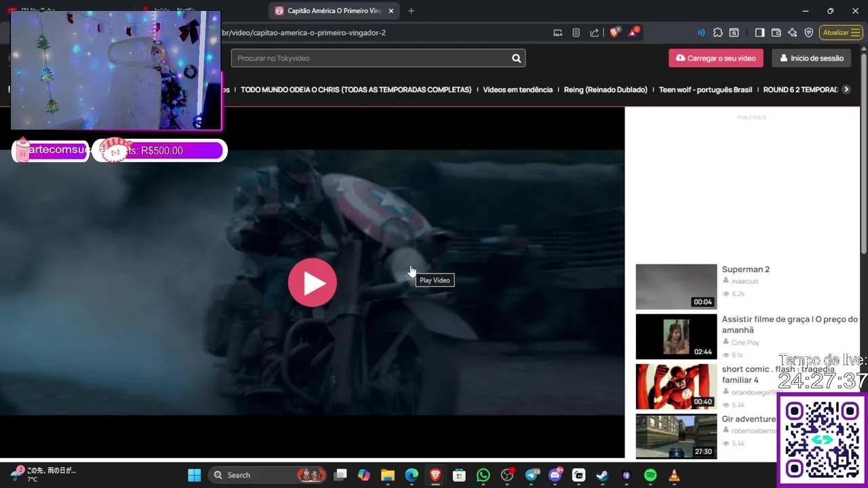The width and height of the screenshot is (868, 488).
Task: Open VLC media player from taskbar
Action: click(674, 475)
